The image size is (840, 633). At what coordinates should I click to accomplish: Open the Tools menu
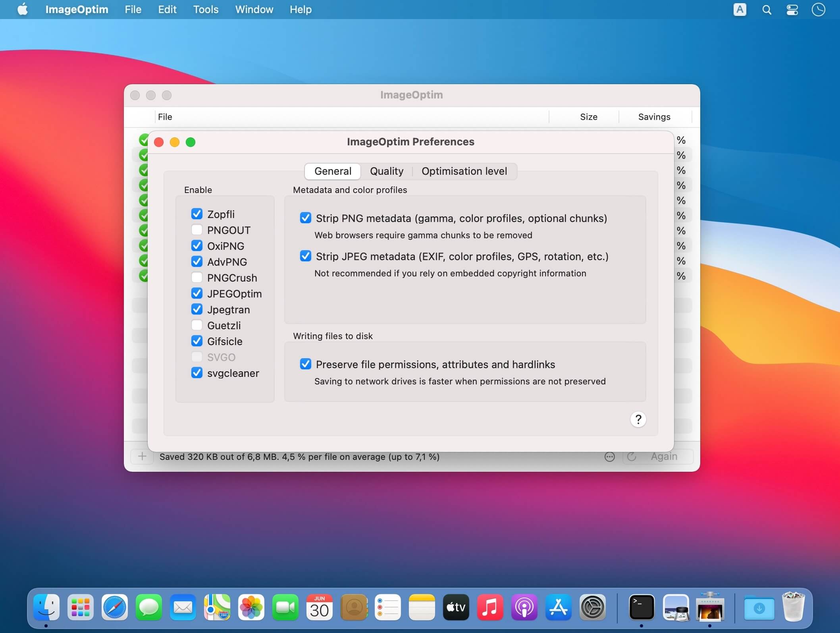tap(206, 10)
